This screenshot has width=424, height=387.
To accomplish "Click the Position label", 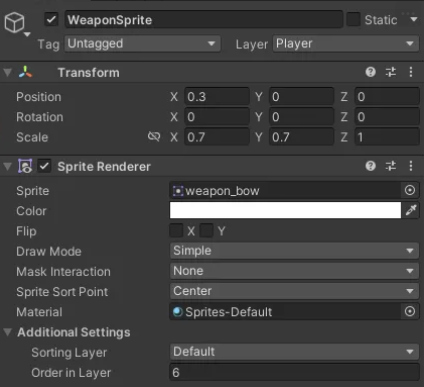I will click(39, 97).
